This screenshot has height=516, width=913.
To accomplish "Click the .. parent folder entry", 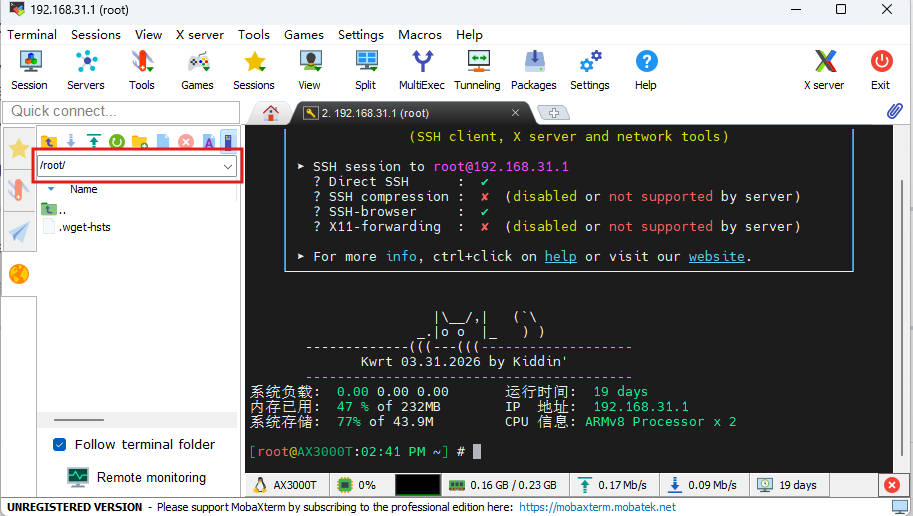I will click(54, 209).
